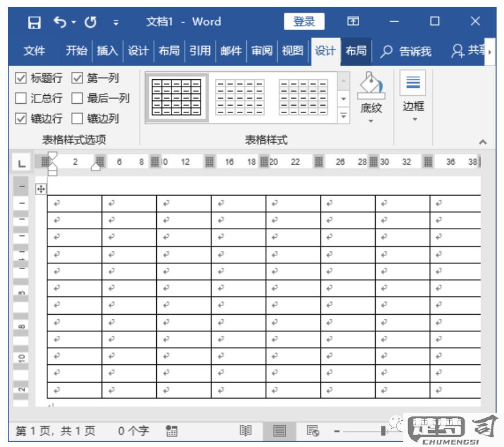The image size is (504, 447).
Task: Click the 第 1 页, 共 1 页 status
Action: coord(55,430)
